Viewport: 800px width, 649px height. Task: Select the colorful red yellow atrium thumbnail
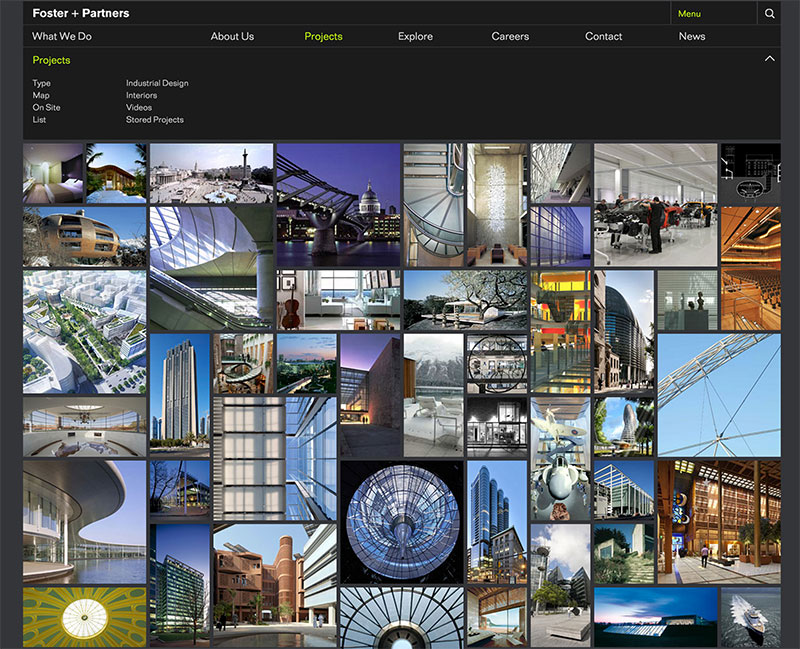coord(560,332)
